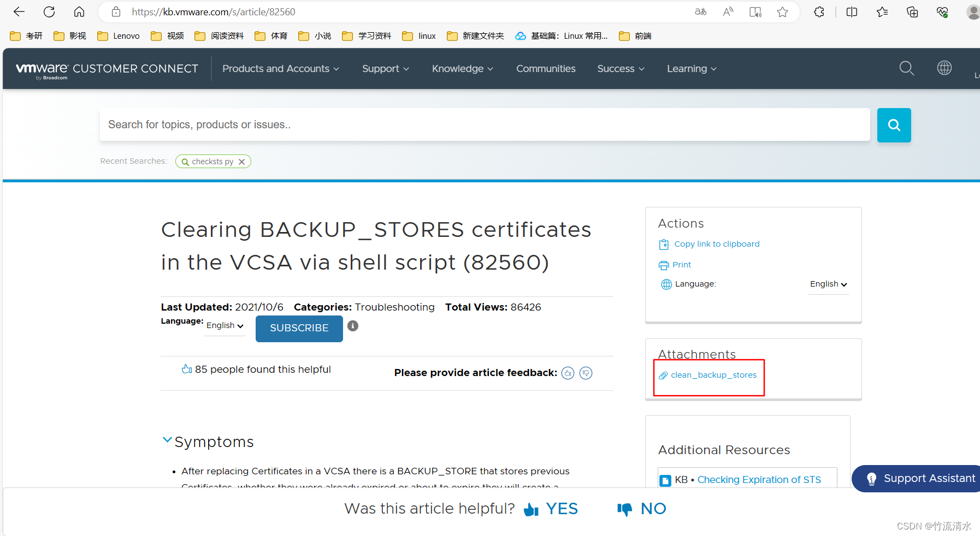Screen dimensions: 980x536
Task: Open the browser home page
Action: [x=79, y=11]
